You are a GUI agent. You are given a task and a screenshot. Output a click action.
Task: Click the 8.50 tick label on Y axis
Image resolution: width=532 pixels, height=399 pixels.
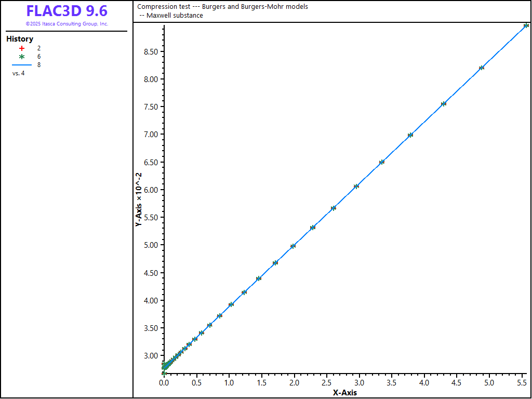point(151,51)
